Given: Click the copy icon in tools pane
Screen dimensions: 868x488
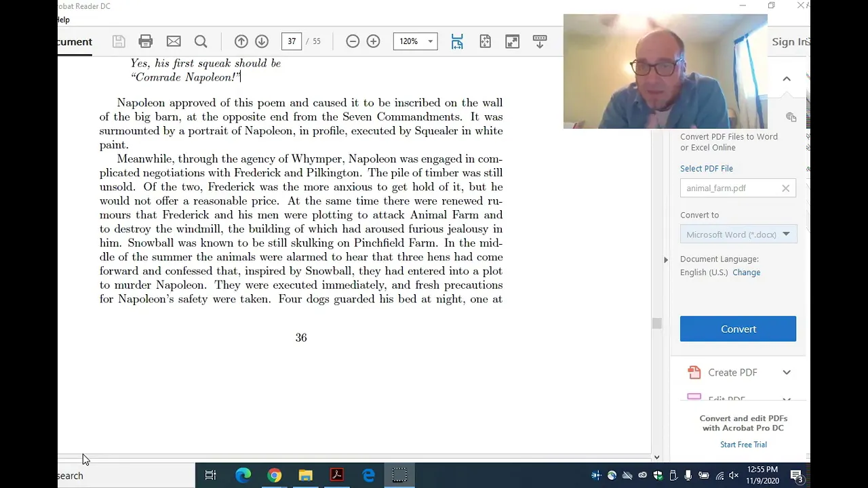Looking at the screenshot, I should click(x=791, y=117).
